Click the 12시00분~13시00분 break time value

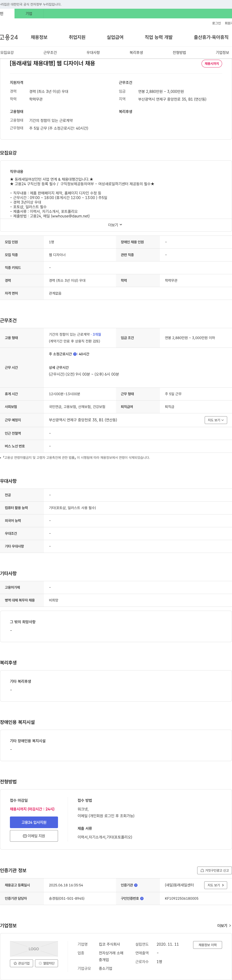click(x=64, y=394)
